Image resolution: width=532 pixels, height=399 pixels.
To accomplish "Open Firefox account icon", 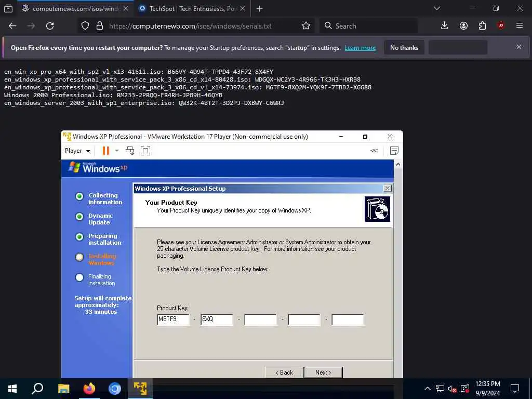I will click(x=463, y=26).
